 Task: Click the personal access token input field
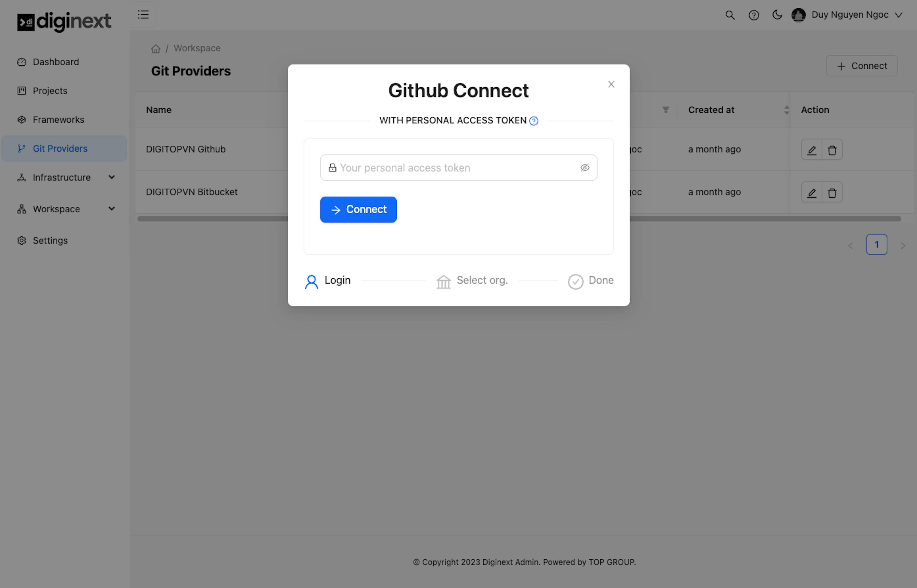(x=458, y=167)
